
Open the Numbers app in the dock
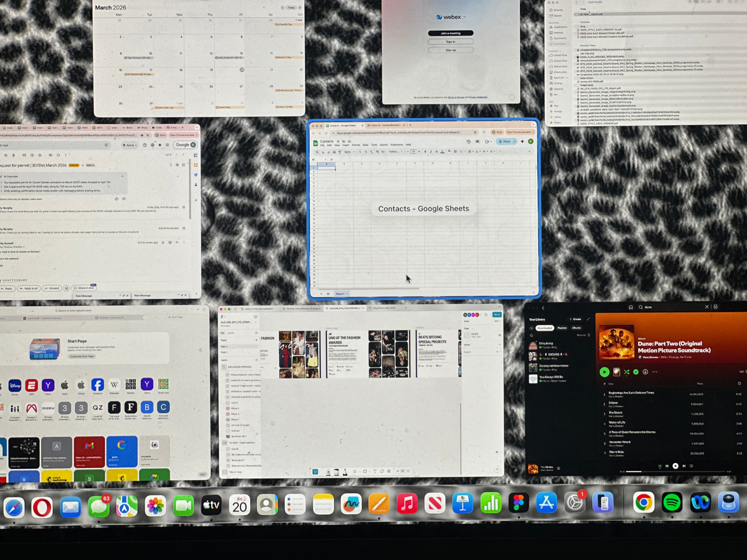click(490, 504)
